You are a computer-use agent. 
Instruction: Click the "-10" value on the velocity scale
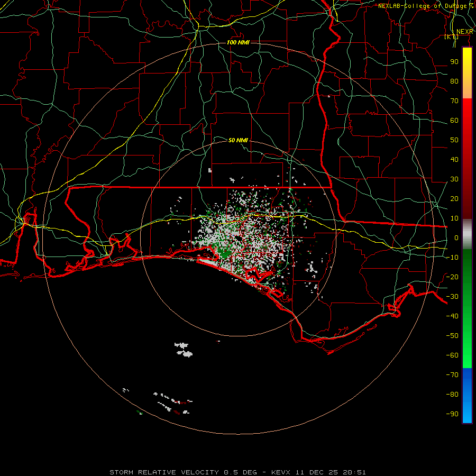452,258
